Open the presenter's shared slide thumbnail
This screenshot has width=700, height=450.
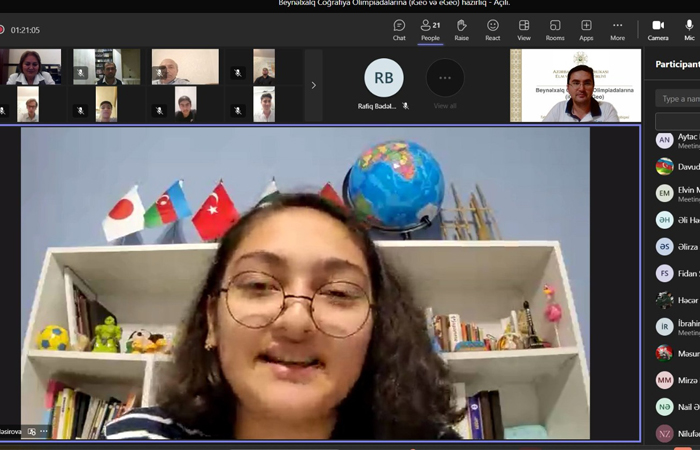coord(575,85)
